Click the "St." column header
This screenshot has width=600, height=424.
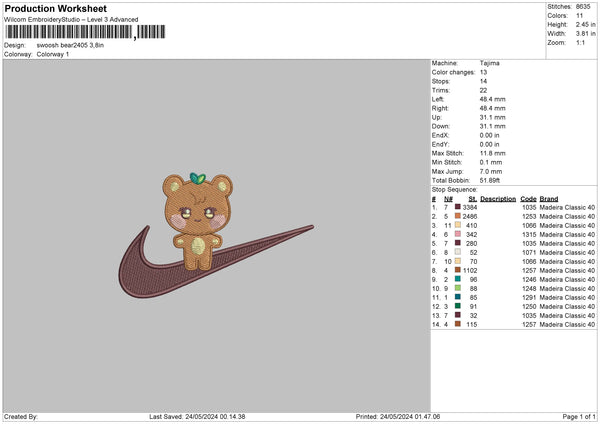473,199
